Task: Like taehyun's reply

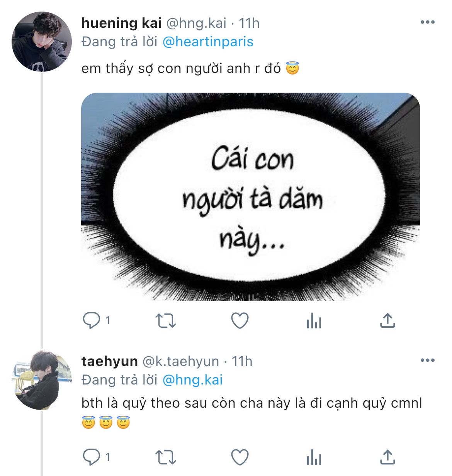Action: coord(240,457)
